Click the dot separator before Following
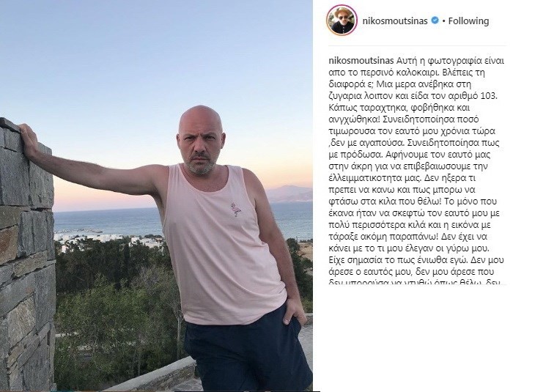 443,21
